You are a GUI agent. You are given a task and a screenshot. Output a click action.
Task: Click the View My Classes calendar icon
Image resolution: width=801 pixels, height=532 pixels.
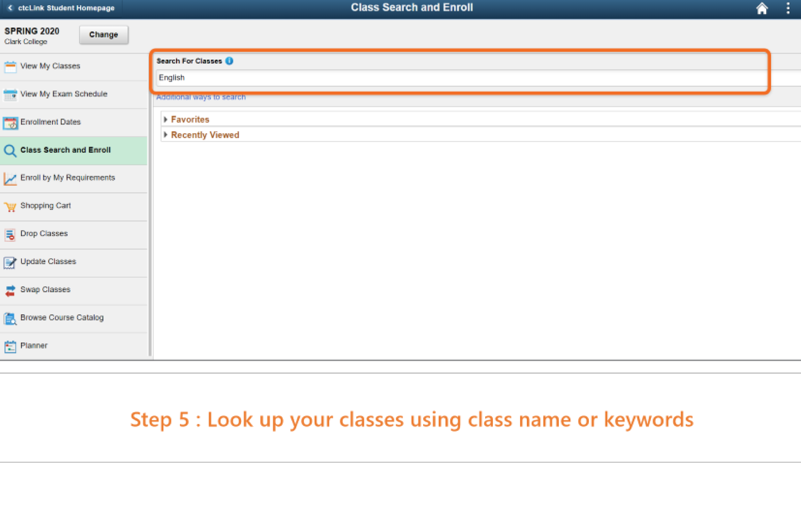(x=10, y=66)
